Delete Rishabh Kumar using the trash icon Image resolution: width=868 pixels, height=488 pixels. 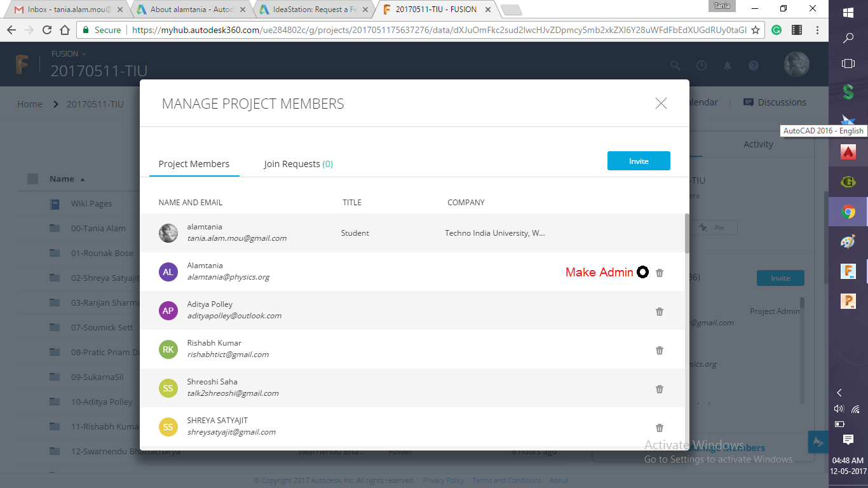[x=659, y=350]
